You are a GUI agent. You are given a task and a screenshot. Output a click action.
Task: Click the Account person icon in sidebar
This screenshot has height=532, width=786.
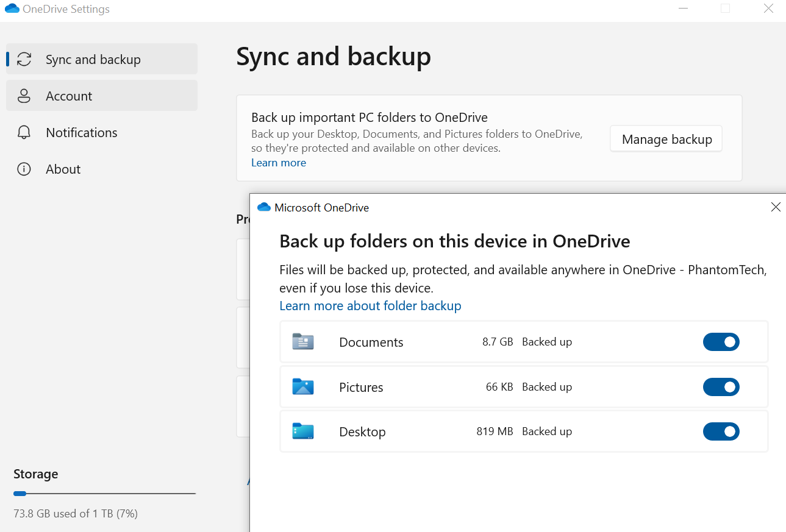pyautogui.click(x=24, y=96)
